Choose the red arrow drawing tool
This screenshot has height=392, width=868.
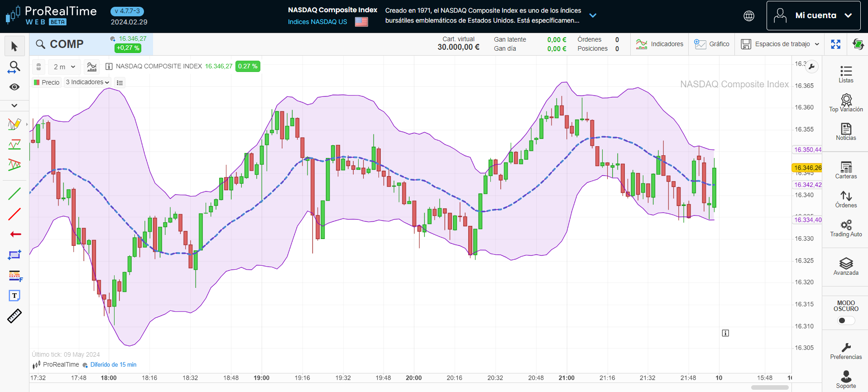click(x=15, y=234)
